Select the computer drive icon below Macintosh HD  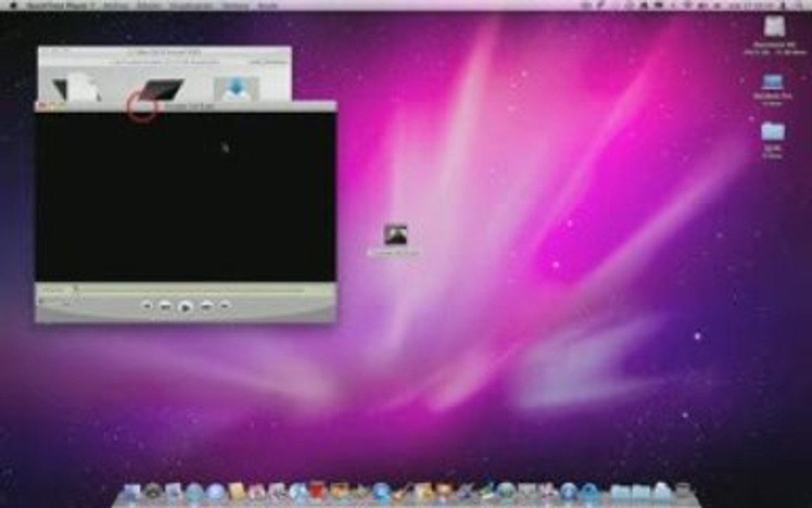pyautogui.click(x=773, y=83)
